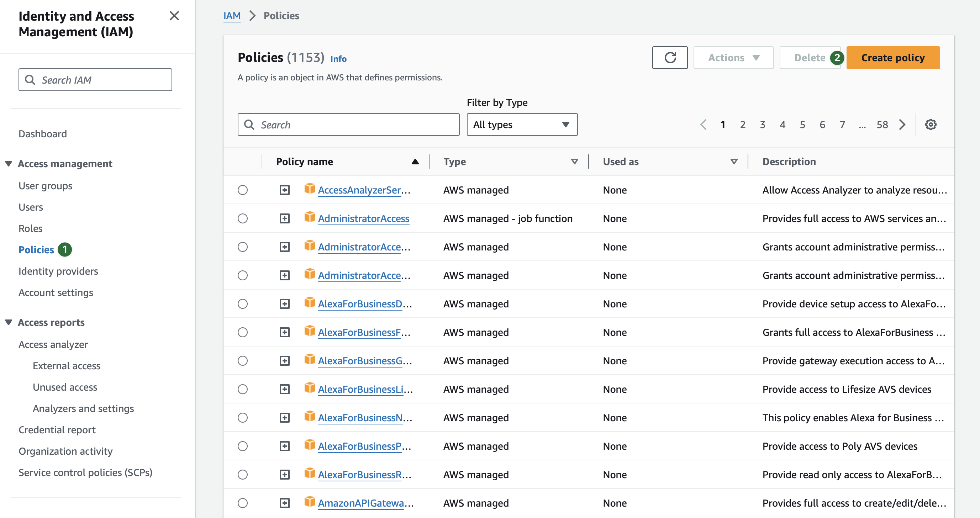Expand details for AdministratorAccess job function row
The height and width of the screenshot is (518, 980).
coord(285,218)
